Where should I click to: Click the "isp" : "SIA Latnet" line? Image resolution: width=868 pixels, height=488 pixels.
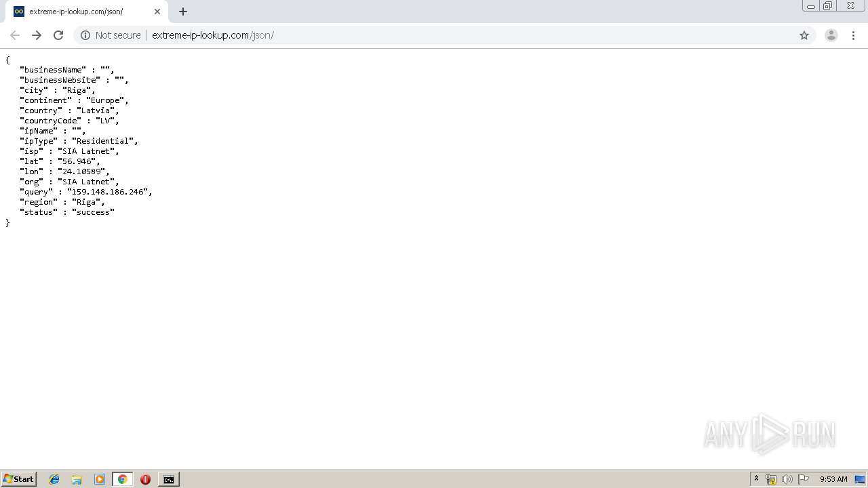(69, 151)
